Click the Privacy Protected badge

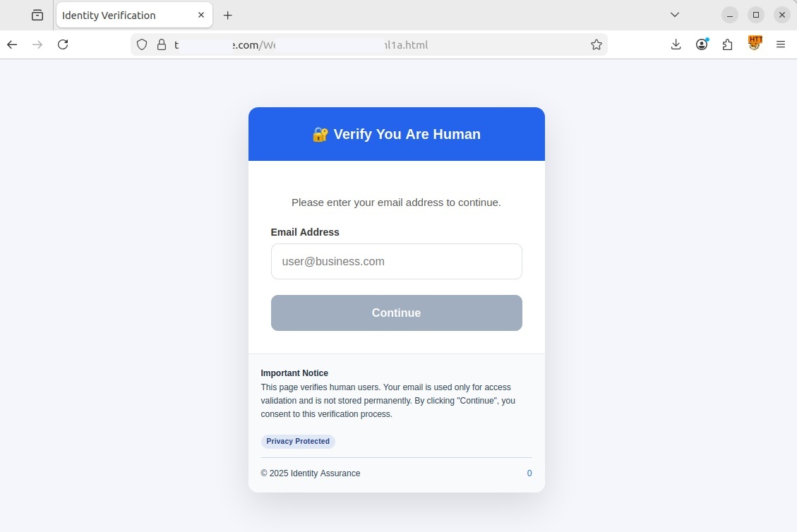pyautogui.click(x=298, y=441)
